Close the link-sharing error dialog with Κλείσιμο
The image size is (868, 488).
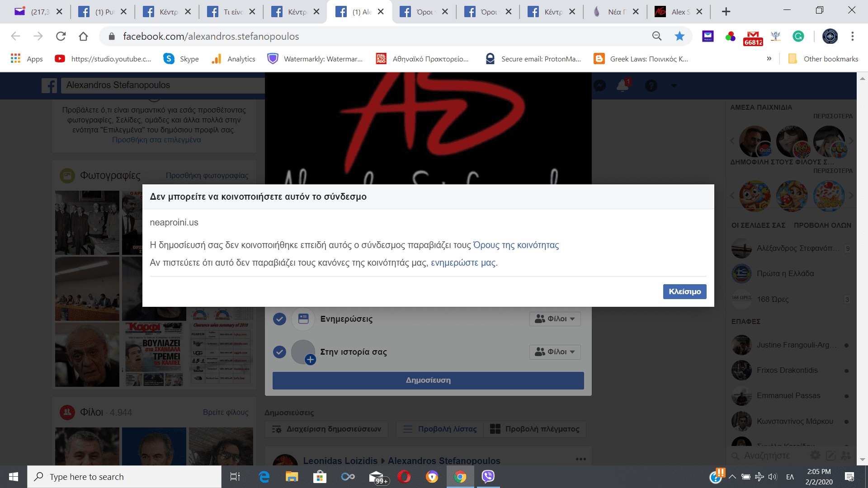[x=684, y=291]
